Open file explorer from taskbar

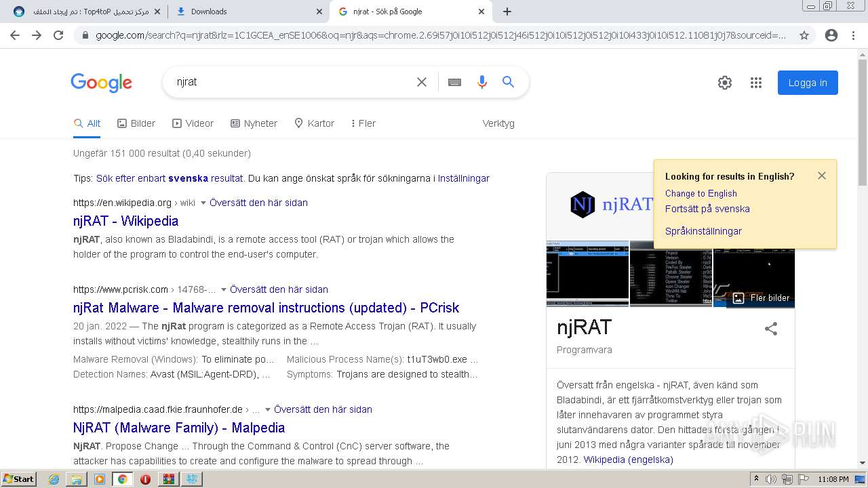pos(77,479)
